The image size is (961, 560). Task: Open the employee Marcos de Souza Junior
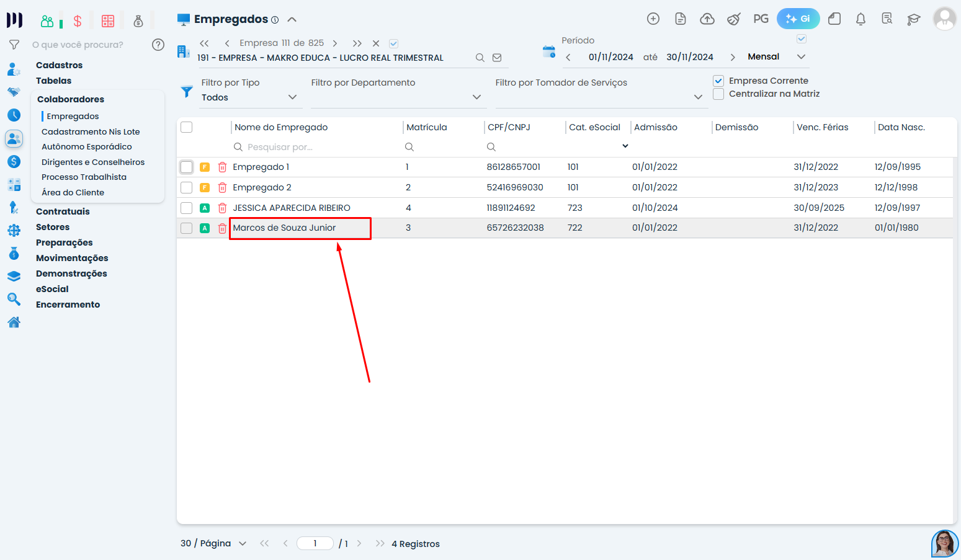(284, 228)
